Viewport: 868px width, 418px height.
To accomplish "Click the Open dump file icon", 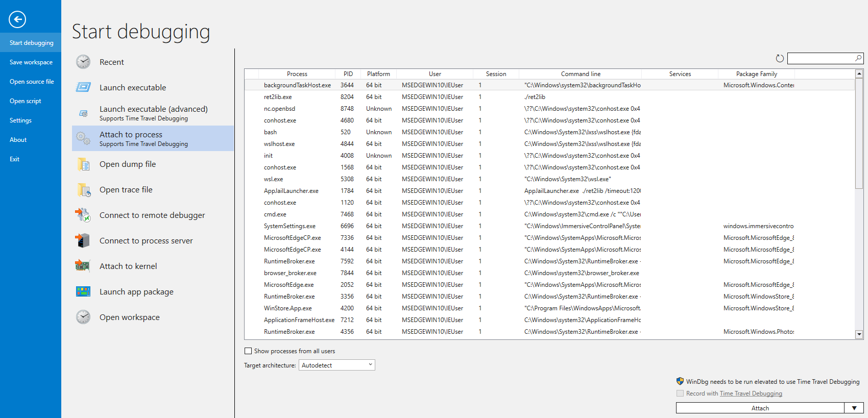I will pyautogui.click(x=83, y=164).
